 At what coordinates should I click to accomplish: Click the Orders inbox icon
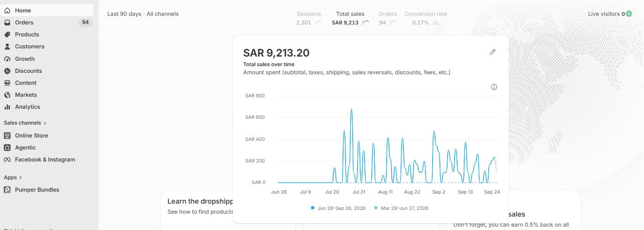point(7,23)
